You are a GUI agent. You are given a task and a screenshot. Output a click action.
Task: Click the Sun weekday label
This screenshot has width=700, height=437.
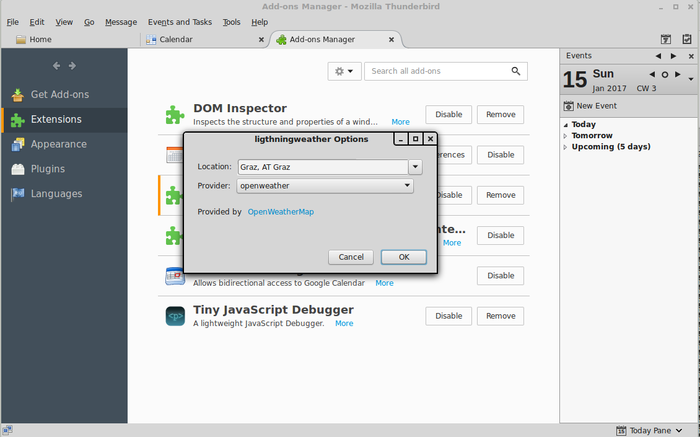603,74
